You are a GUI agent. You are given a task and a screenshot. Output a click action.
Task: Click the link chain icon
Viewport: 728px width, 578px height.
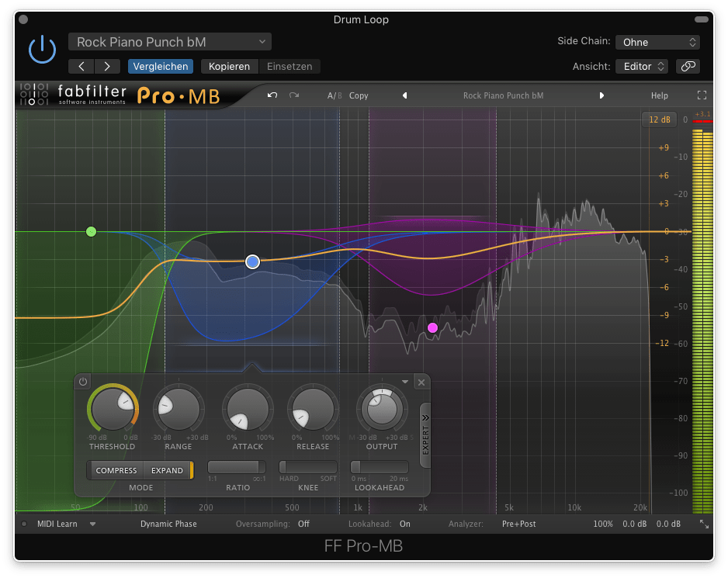(x=688, y=66)
